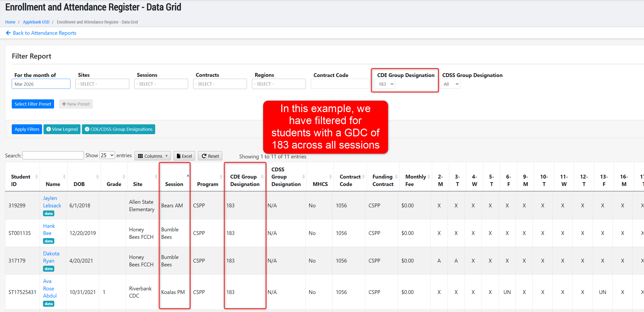Open View Legend info button

click(x=62, y=129)
